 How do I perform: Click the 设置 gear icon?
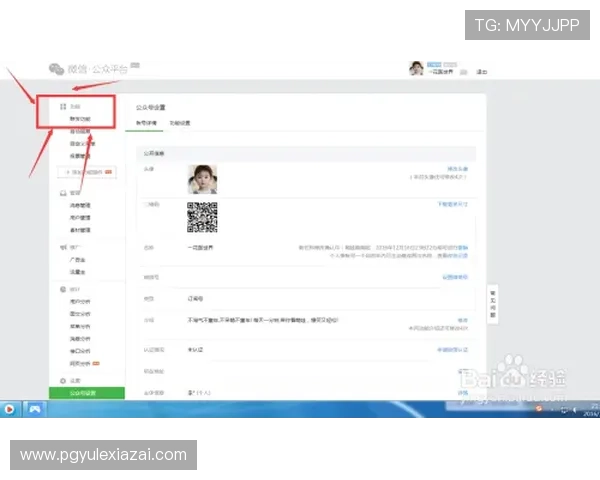pyautogui.click(x=63, y=380)
